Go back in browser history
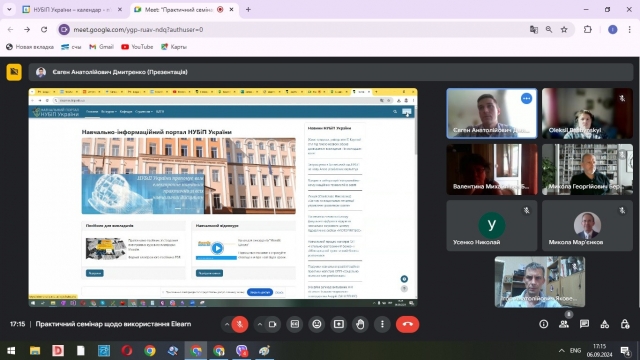This screenshot has width=640, height=360. click(x=10, y=29)
